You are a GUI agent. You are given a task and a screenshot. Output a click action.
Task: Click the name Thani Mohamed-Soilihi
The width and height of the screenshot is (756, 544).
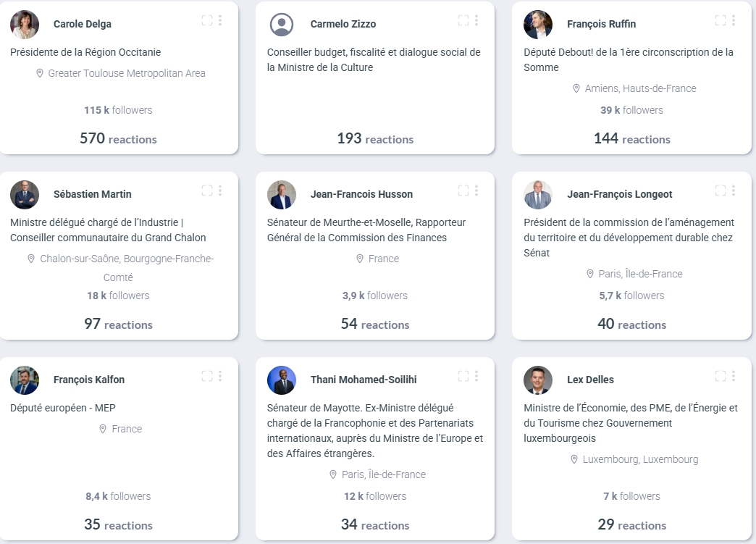(x=364, y=380)
